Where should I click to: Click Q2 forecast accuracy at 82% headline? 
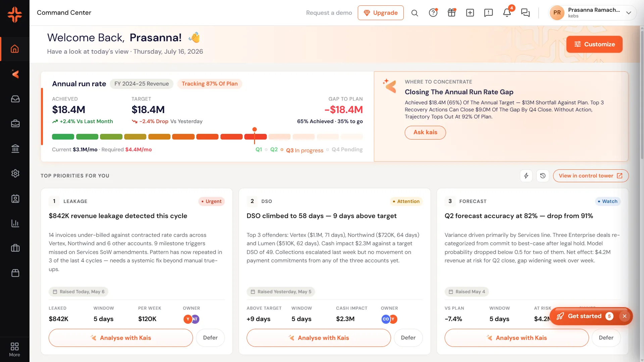point(519,216)
